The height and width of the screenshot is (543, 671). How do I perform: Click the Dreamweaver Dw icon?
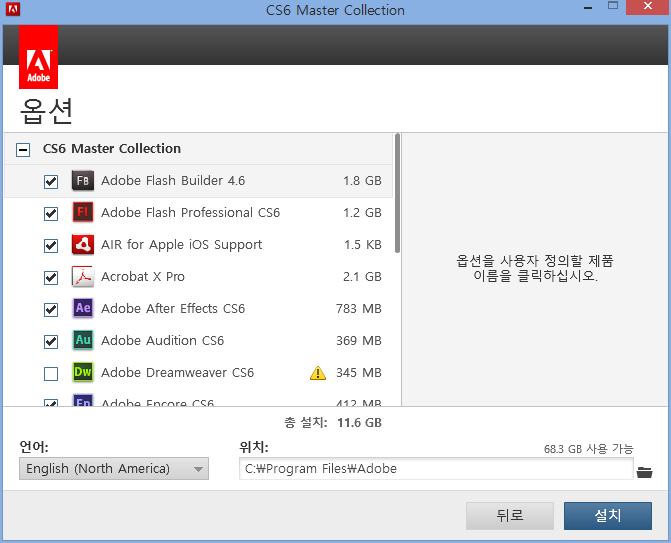(x=83, y=372)
